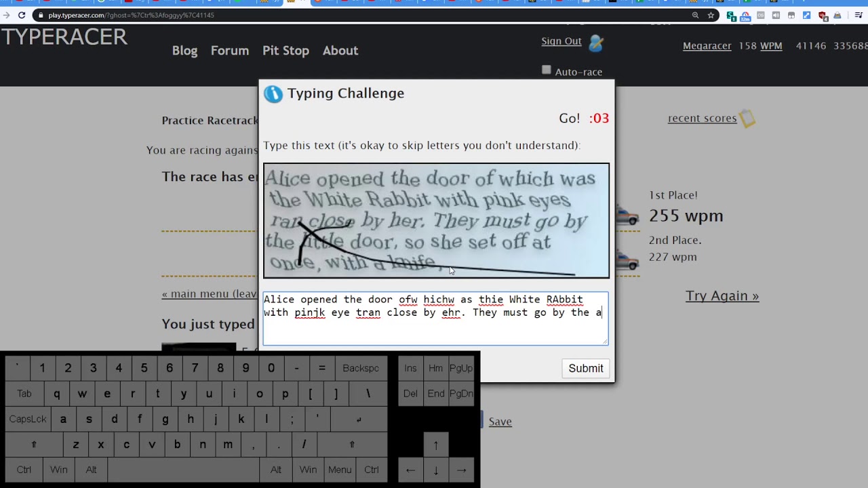Open recent scores link

click(702, 118)
